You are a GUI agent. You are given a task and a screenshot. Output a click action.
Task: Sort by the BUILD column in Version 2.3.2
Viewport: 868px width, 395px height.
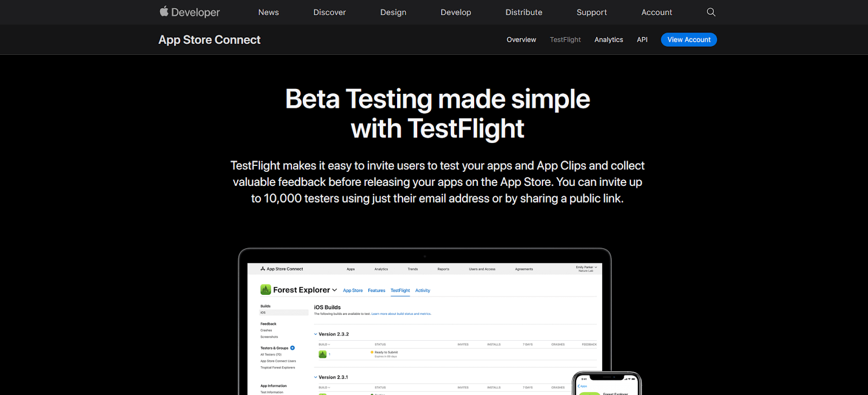324,345
